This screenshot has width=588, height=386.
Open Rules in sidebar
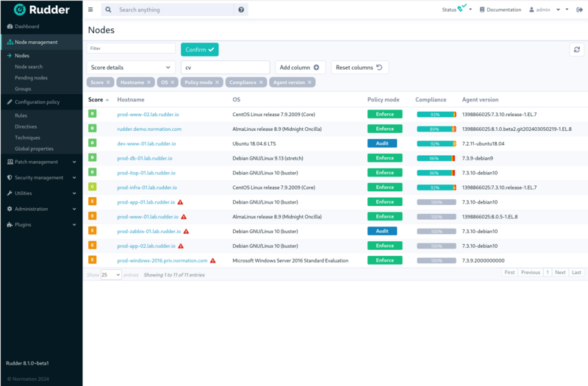coord(21,115)
